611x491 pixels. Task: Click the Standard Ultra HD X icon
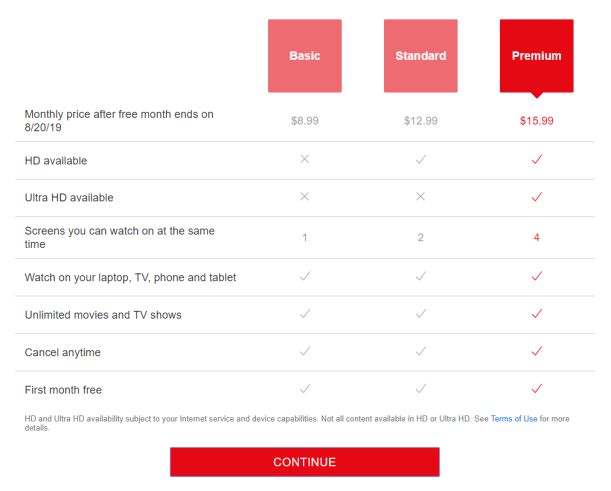tap(420, 196)
